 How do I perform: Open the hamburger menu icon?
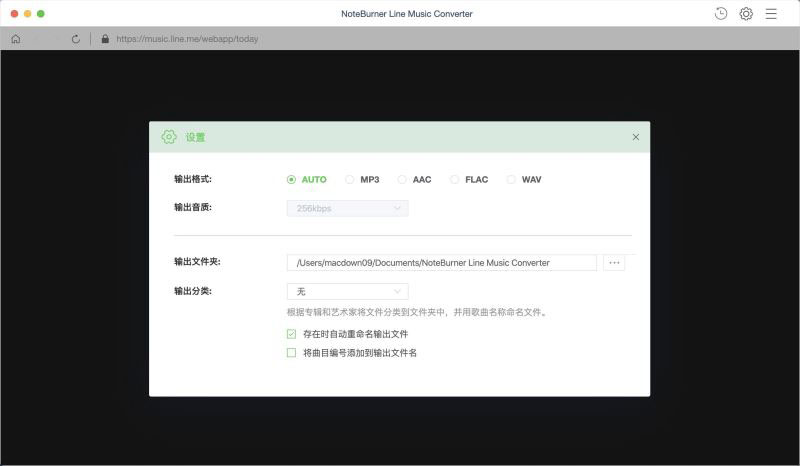pyautogui.click(x=771, y=14)
